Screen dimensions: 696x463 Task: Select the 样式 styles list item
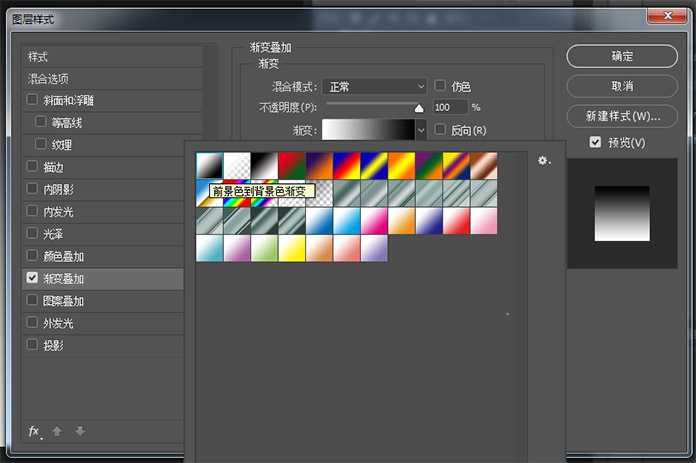(x=38, y=56)
